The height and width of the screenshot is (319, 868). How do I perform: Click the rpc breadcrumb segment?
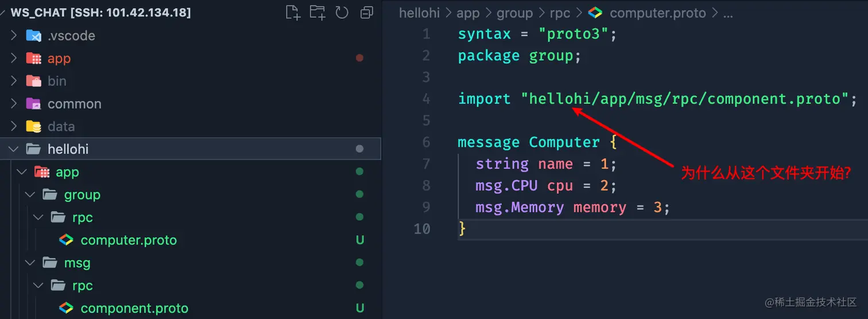560,13
